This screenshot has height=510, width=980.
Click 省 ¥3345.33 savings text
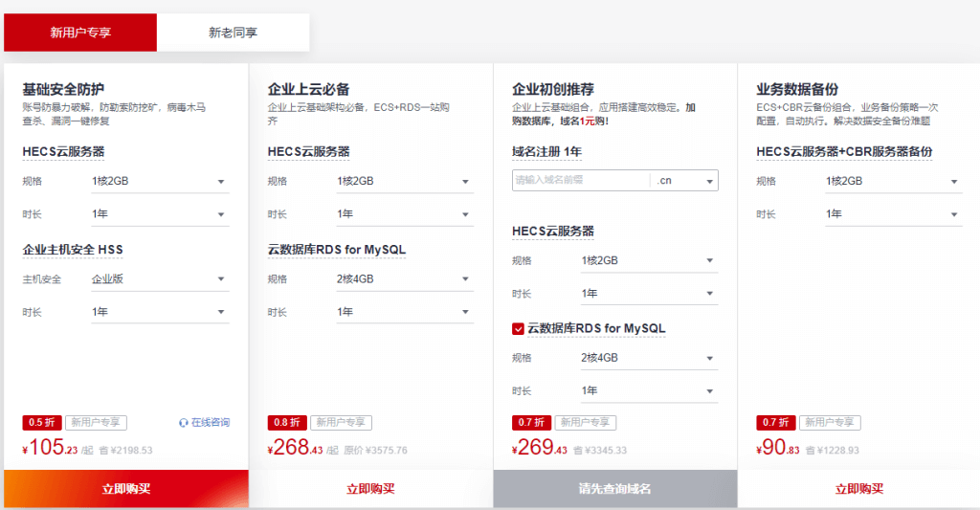pos(600,450)
